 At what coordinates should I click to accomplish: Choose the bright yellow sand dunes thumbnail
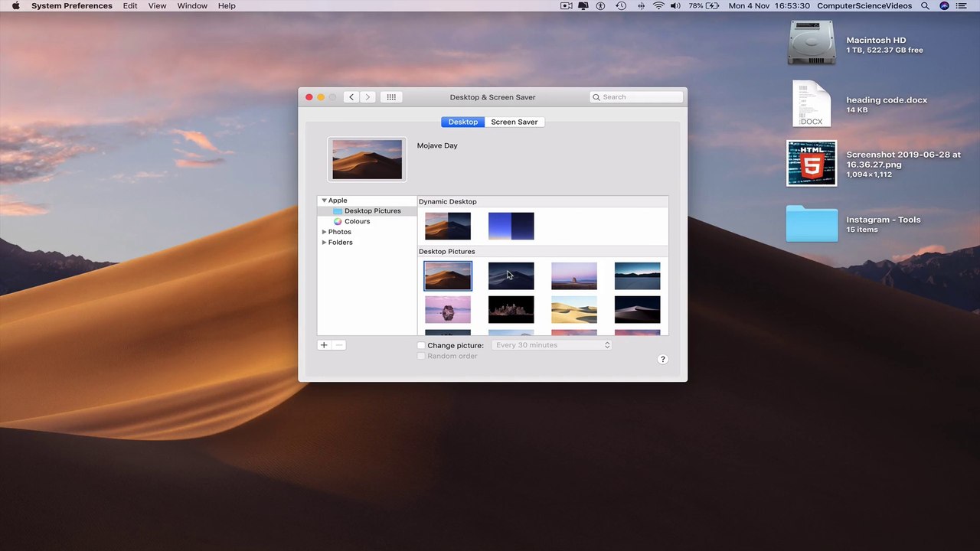coord(574,310)
